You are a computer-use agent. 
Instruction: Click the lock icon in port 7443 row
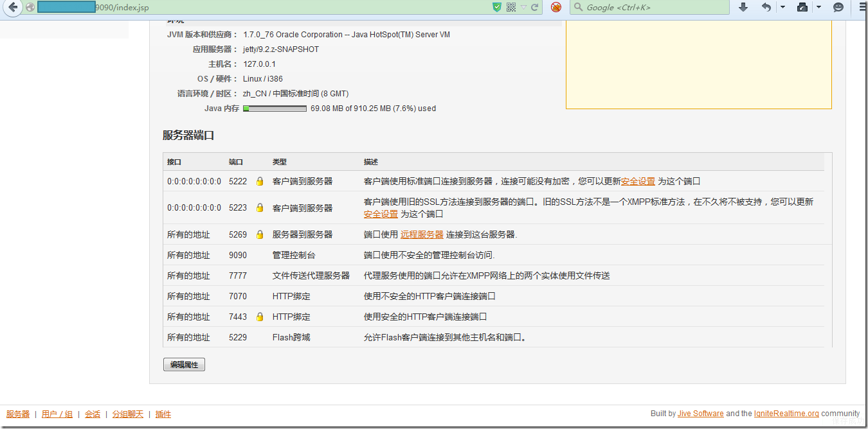pos(260,317)
